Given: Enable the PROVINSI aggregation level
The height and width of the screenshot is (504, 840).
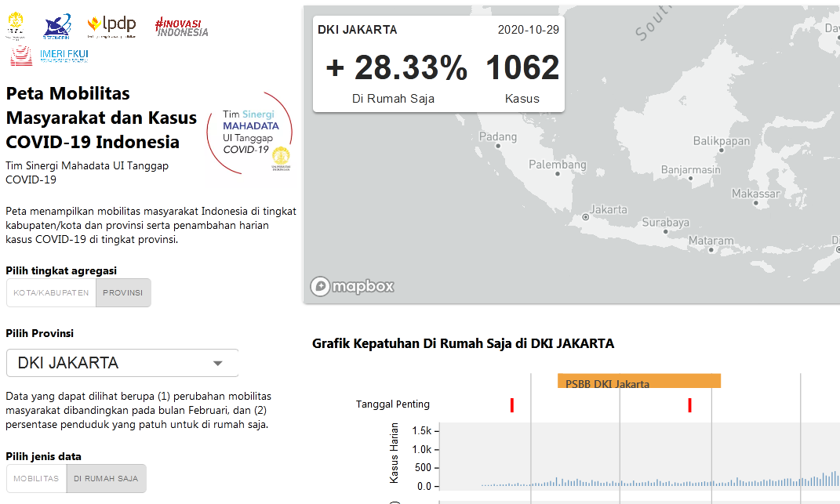Looking at the screenshot, I should pos(123,292).
